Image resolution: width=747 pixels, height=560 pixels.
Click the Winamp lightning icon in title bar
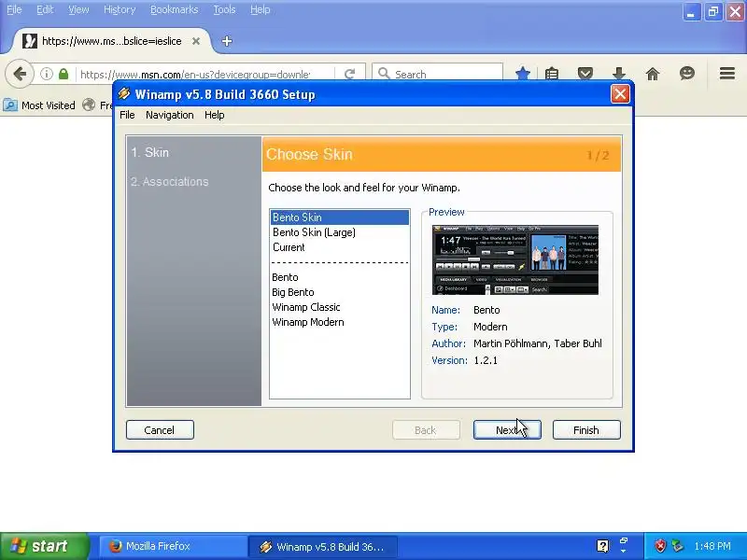(124, 94)
